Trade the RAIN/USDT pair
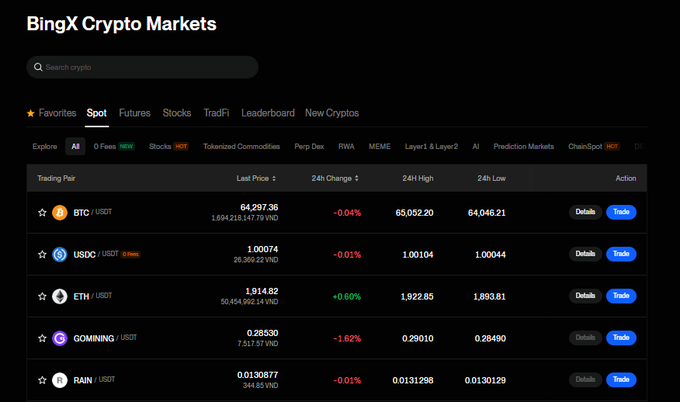The width and height of the screenshot is (680, 402). [621, 380]
